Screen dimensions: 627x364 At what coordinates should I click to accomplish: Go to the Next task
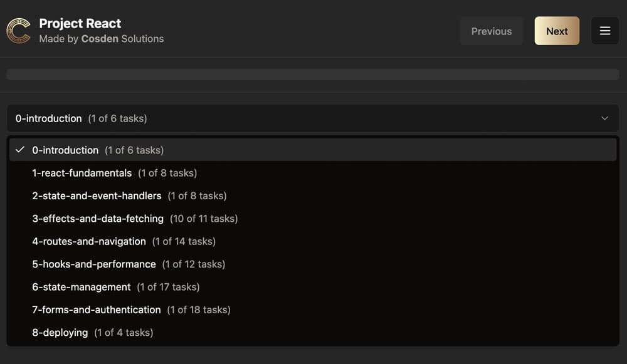(557, 31)
